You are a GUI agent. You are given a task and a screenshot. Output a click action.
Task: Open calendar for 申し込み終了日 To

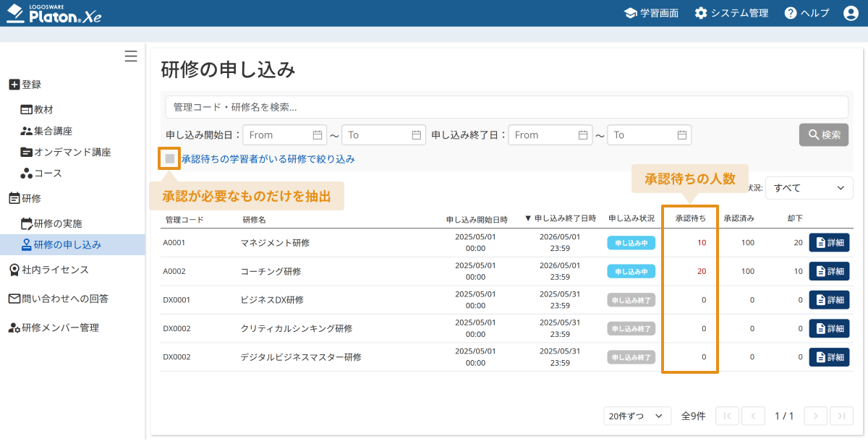tap(682, 135)
